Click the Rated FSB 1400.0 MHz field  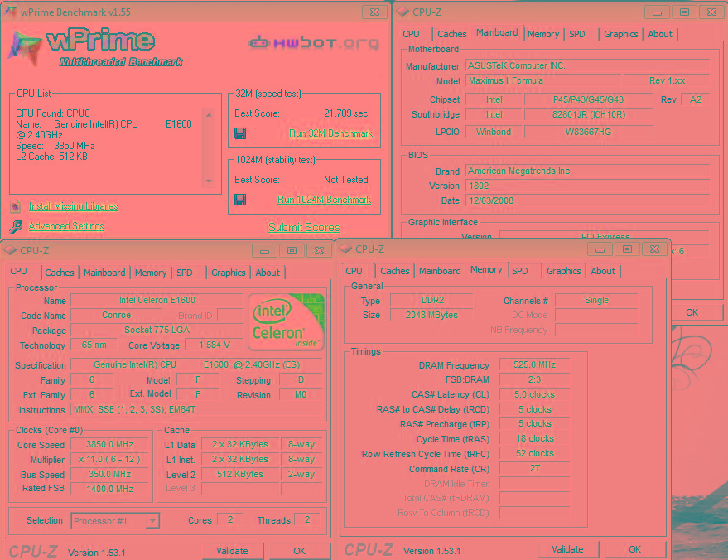[109, 489]
